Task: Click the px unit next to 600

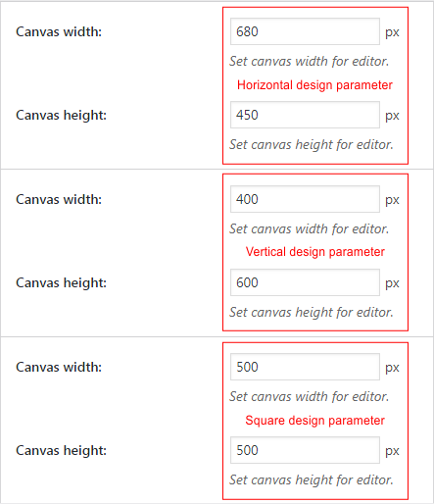Action: click(x=392, y=283)
